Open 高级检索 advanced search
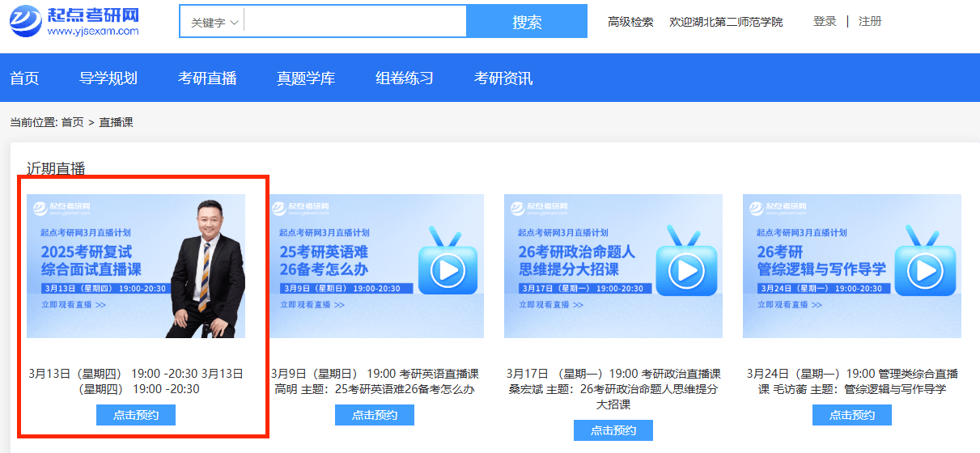Image resolution: width=980 pixels, height=453 pixels. click(x=630, y=22)
